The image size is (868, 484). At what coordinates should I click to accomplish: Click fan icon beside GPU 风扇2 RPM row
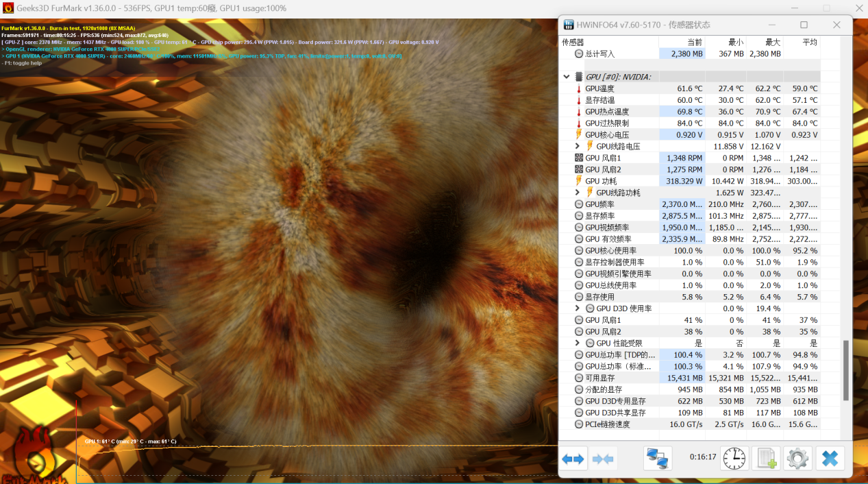coord(579,169)
